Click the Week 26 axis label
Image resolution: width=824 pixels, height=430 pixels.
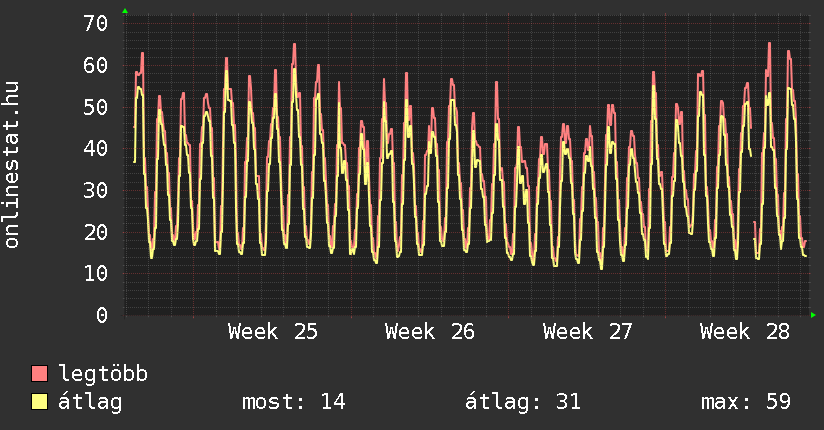click(430, 331)
